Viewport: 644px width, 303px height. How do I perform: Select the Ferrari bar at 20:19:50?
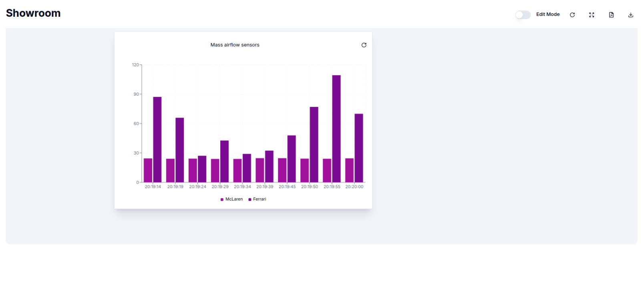click(x=314, y=144)
